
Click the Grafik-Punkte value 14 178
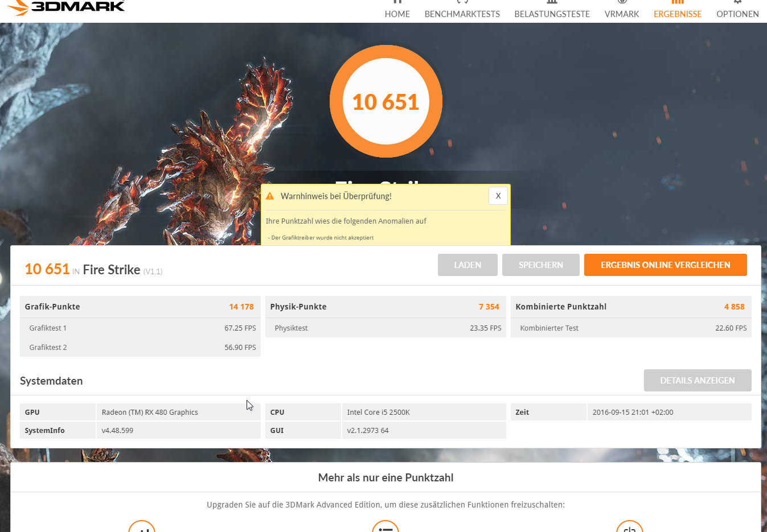click(241, 307)
